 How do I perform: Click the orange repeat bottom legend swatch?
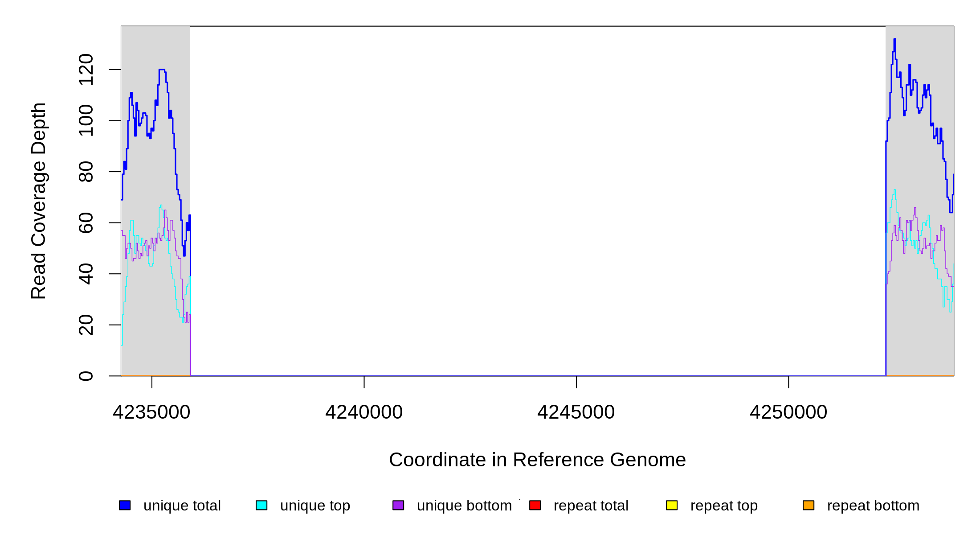tap(808, 505)
